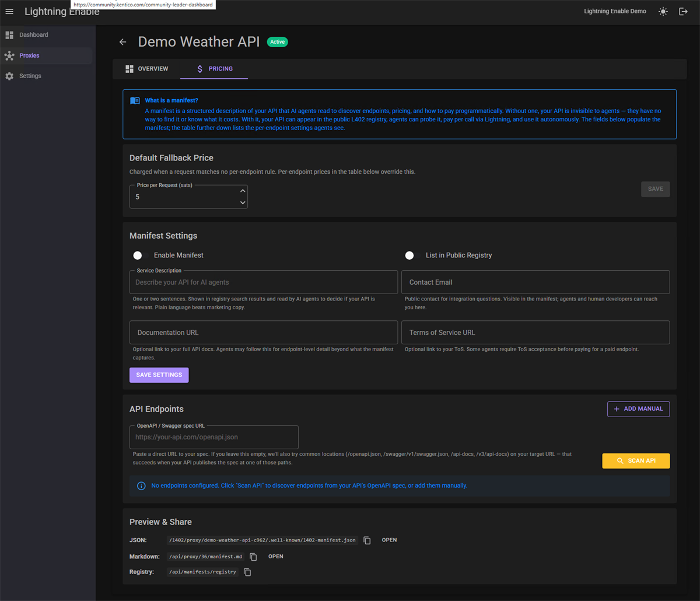Click the Scan API button
The height and width of the screenshot is (601, 700).
click(x=636, y=461)
